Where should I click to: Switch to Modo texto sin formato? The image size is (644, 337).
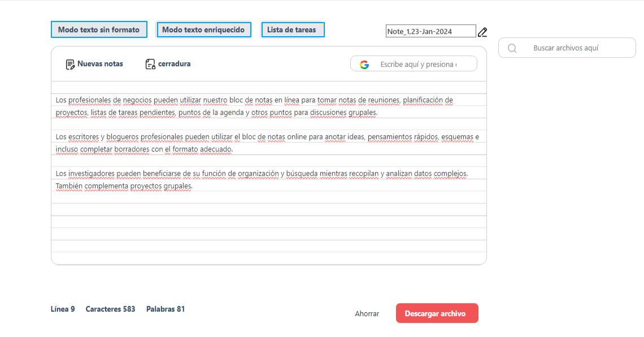point(99,30)
